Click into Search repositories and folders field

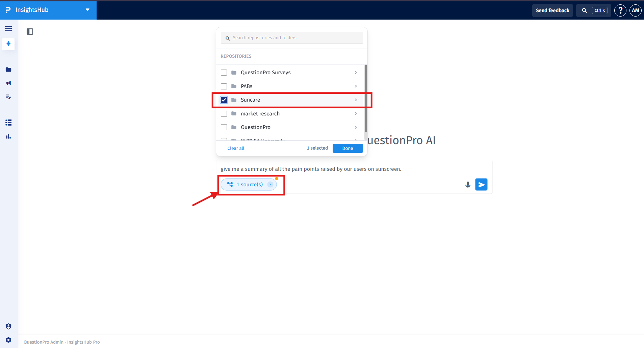coord(292,38)
